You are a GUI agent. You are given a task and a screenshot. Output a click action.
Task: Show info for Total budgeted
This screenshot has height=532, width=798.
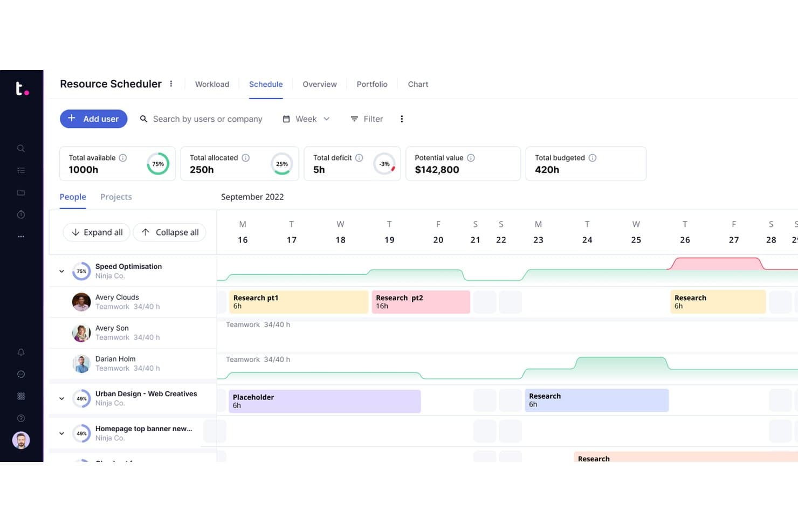[593, 158]
